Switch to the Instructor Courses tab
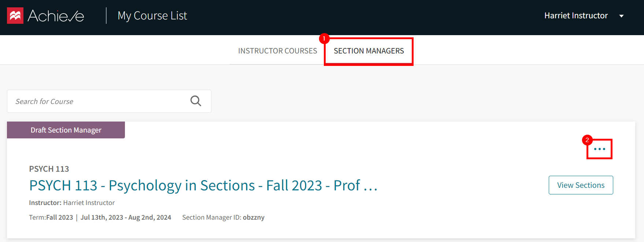Screen dimensions: 644x242 click(x=277, y=51)
